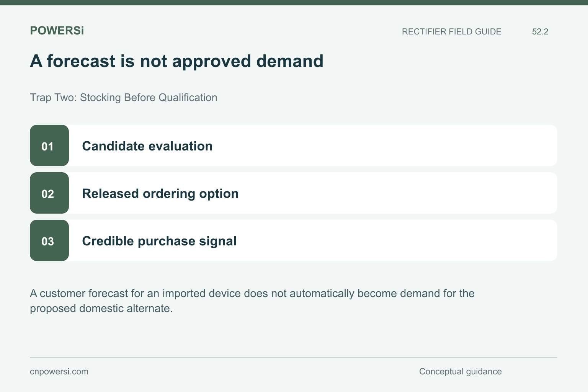Click the 03 number badge

tap(49, 240)
